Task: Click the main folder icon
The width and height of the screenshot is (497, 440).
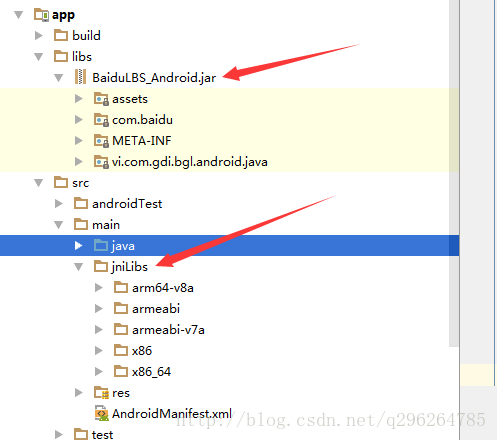Action: click(x=81, y=224)
